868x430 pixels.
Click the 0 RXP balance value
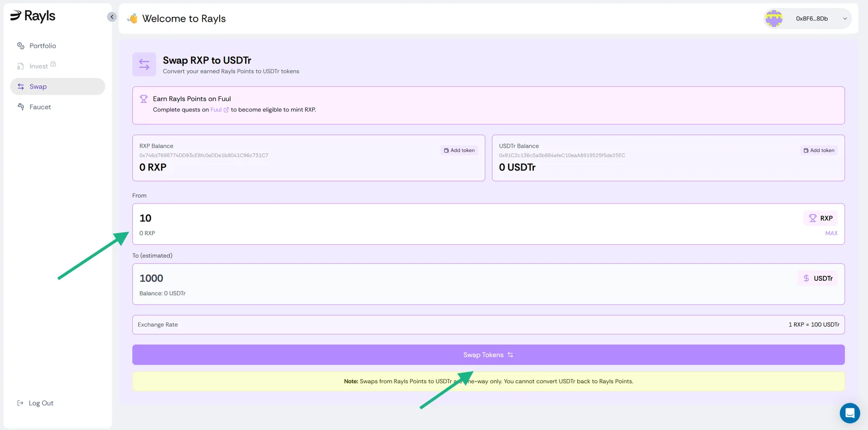tap(153, 167)
